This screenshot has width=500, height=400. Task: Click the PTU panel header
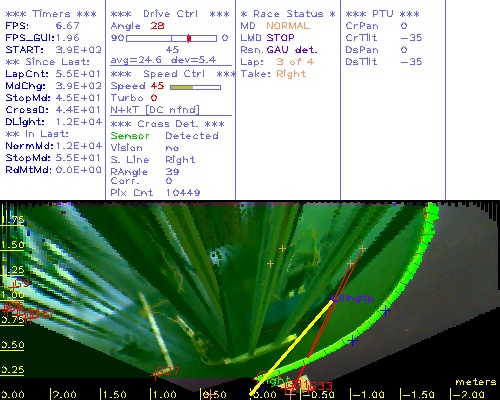click(x=383, y=14)
